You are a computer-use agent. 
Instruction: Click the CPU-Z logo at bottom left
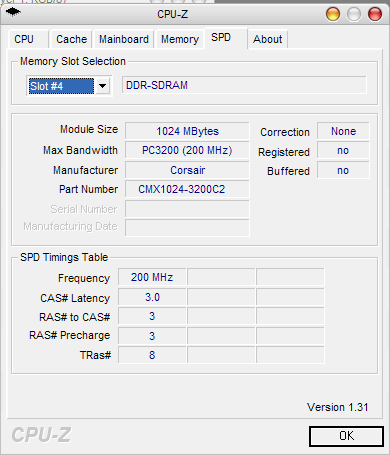(41, 435)
